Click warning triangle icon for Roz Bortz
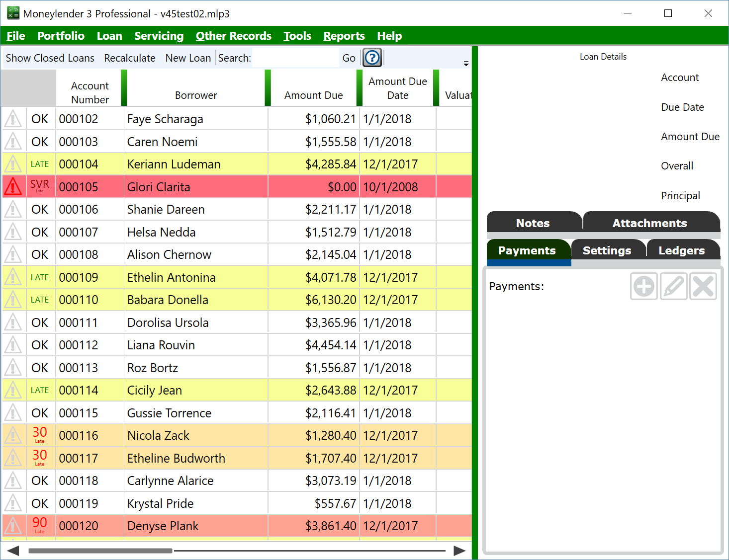This screenshot has width=729, height=560. (x=13, y=368)
